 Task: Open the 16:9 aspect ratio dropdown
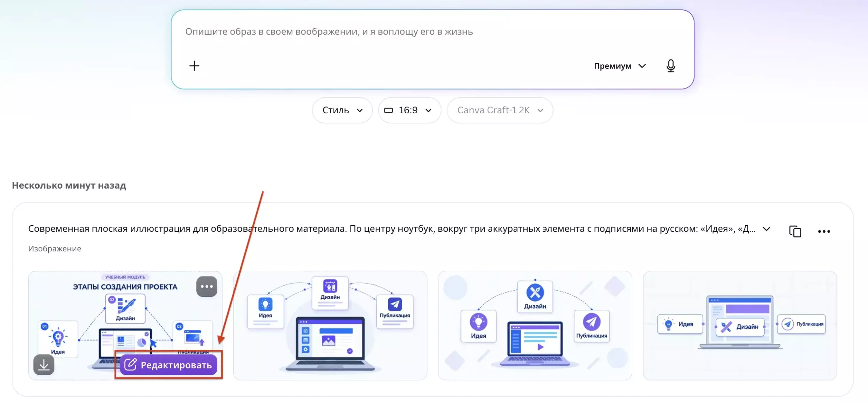(x=410, y=110)
